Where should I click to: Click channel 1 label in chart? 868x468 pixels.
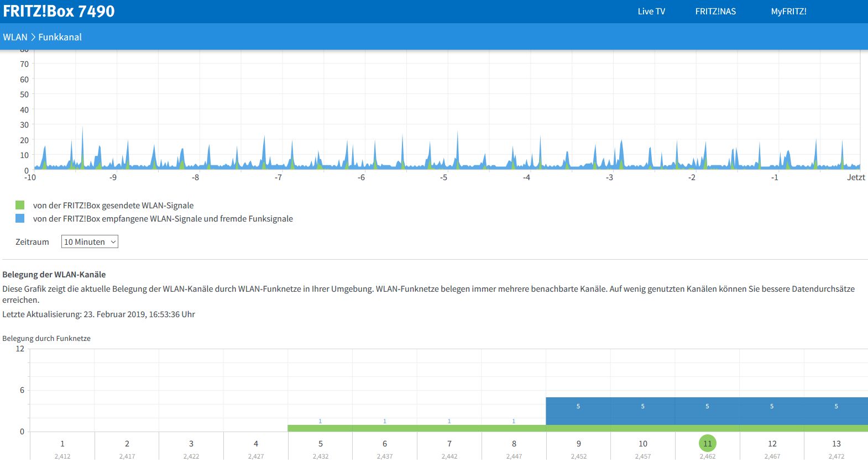click(62, 444)
